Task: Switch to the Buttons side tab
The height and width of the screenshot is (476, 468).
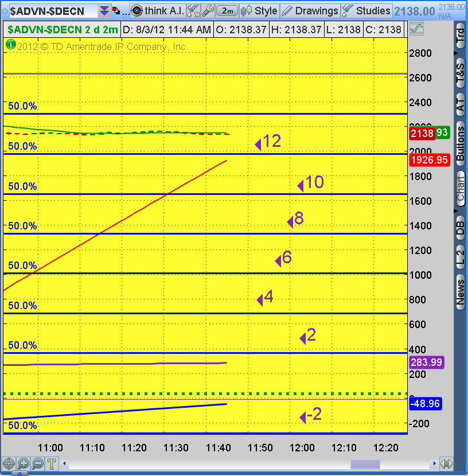Action: point(461,144)
